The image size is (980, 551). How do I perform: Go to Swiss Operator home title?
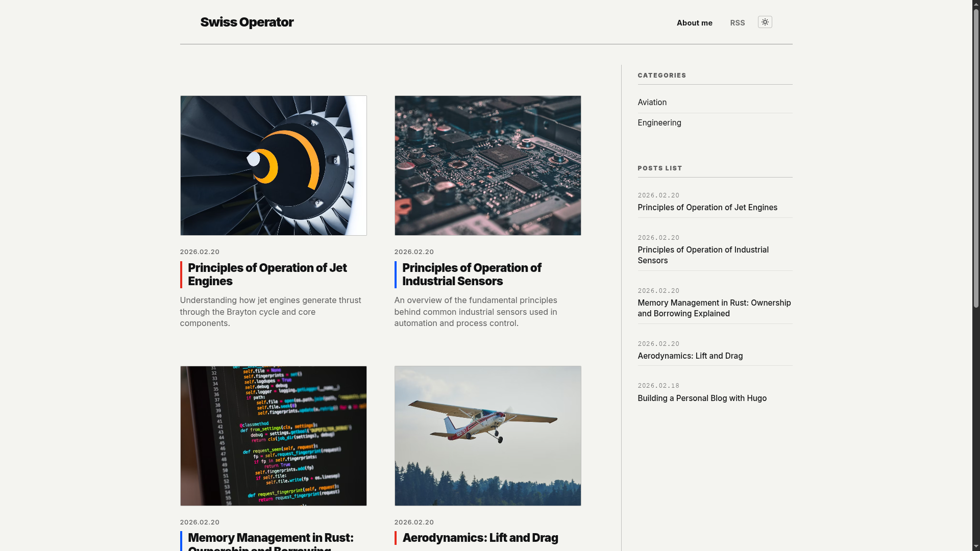(x=247, y=22)
